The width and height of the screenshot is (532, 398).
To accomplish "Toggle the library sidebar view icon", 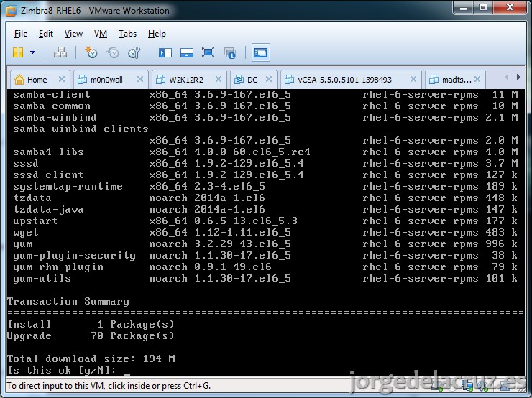I will (165, 52).
